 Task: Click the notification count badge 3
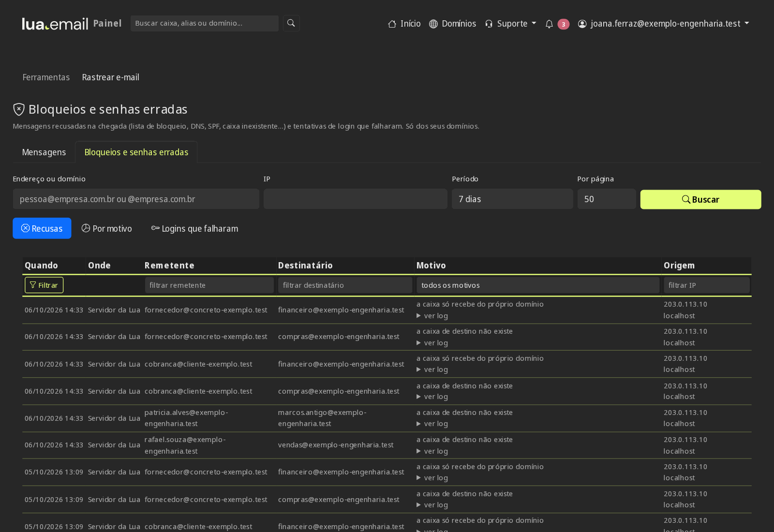[x=564, y=24]
